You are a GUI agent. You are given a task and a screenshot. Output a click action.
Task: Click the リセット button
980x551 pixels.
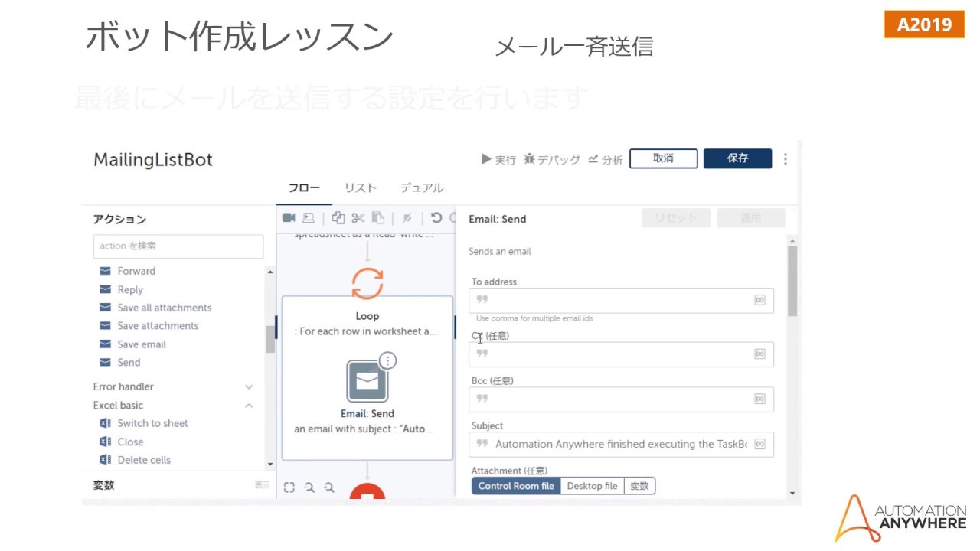(x=675, y=218)
